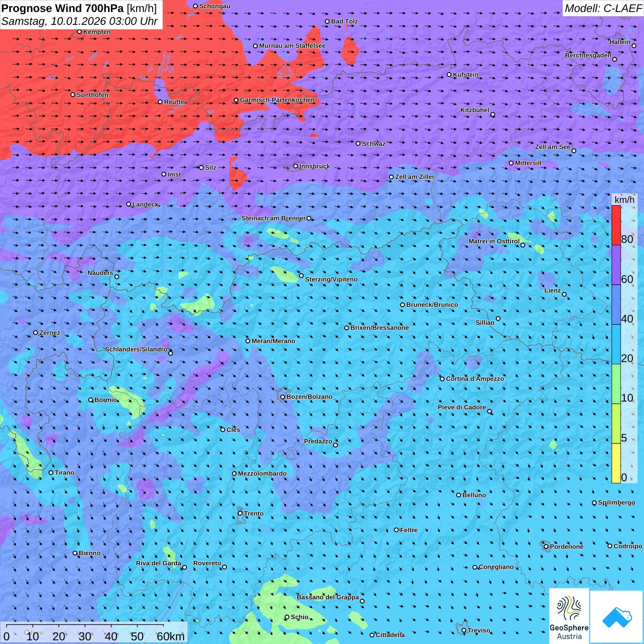Click the 'Lienz' label
Screen dimensions: 644x644
click(x=552, y=290)
